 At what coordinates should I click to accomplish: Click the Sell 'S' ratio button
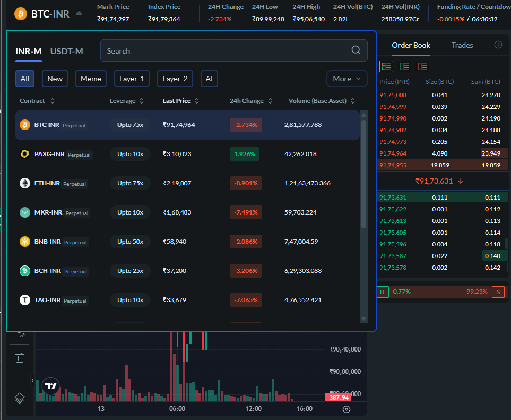[x=498, y=292]
